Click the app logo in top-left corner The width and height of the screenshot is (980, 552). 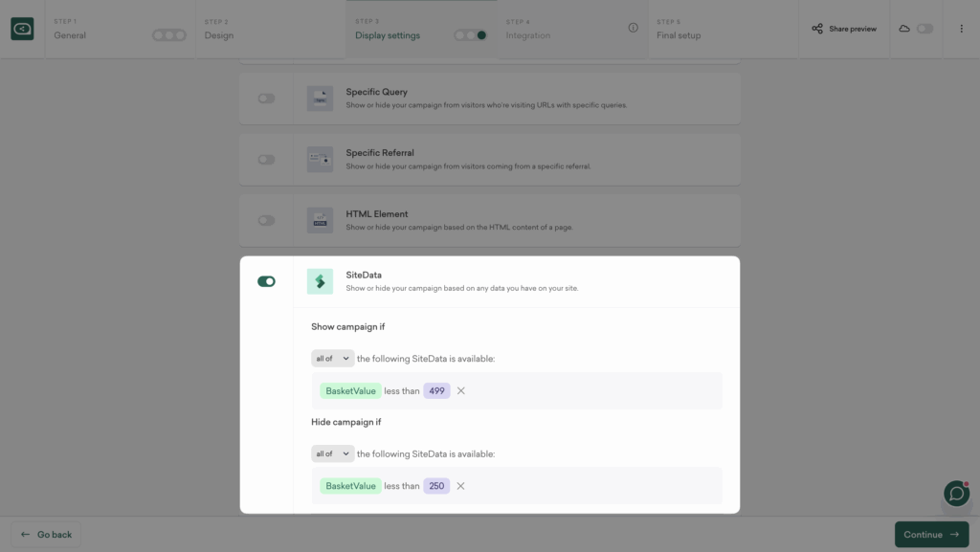22,29
